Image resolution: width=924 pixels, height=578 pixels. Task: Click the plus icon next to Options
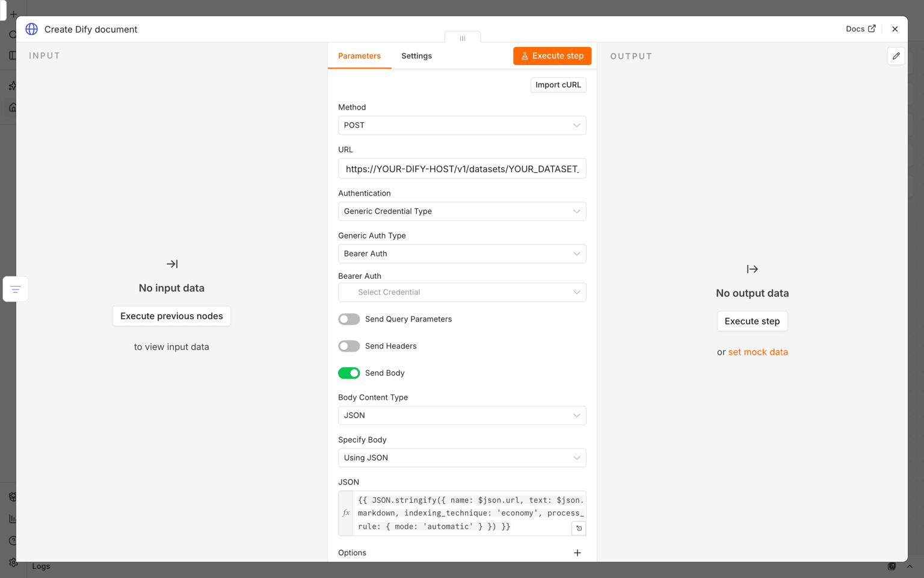577,553
